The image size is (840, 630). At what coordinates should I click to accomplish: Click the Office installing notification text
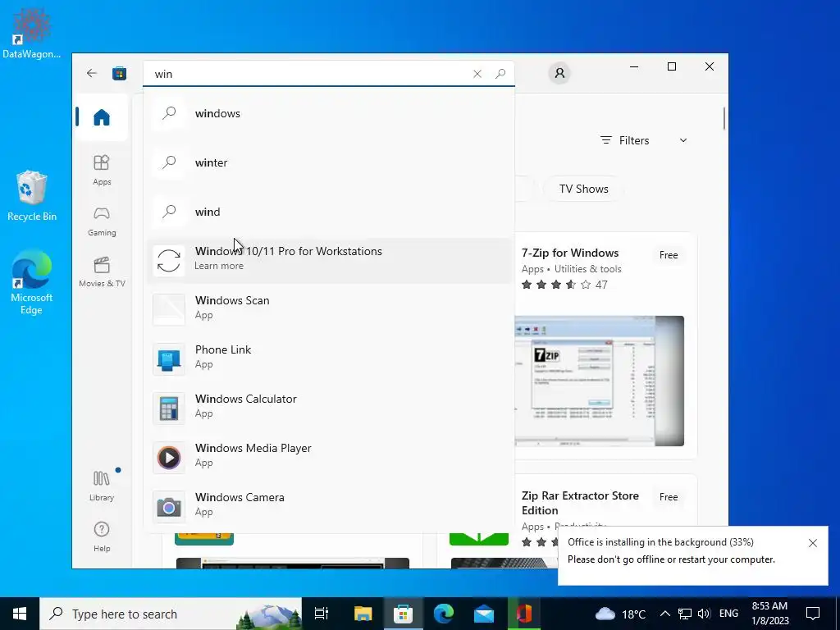671,550
